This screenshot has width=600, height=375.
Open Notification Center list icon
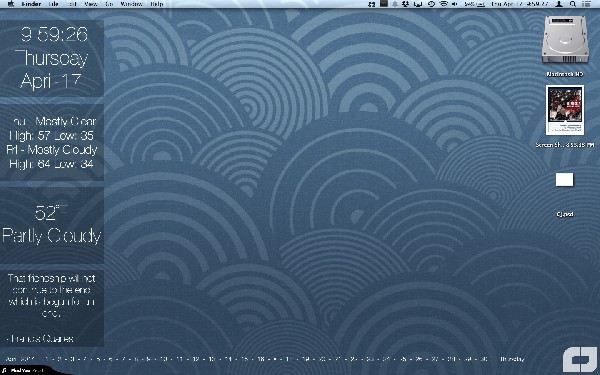pos(586,4)
